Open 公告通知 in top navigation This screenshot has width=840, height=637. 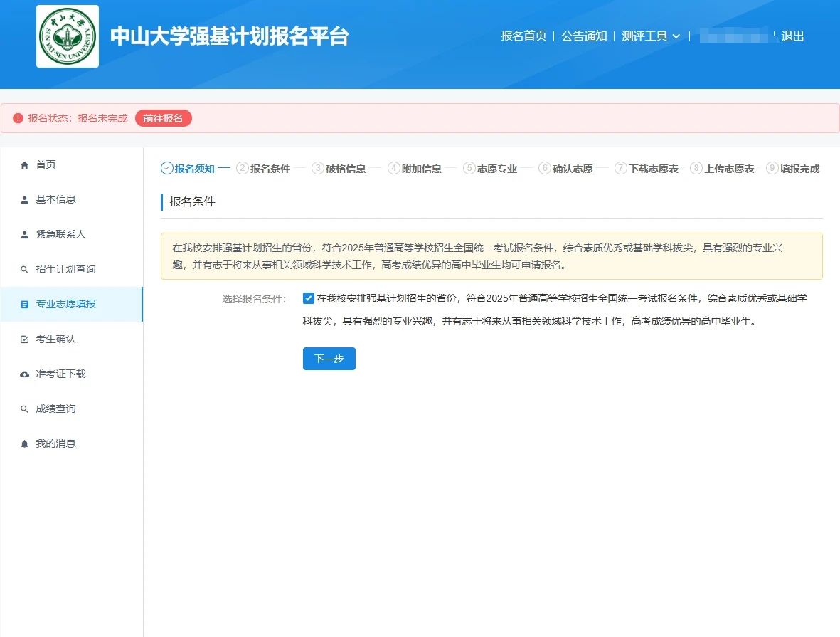tap(584, 36)
